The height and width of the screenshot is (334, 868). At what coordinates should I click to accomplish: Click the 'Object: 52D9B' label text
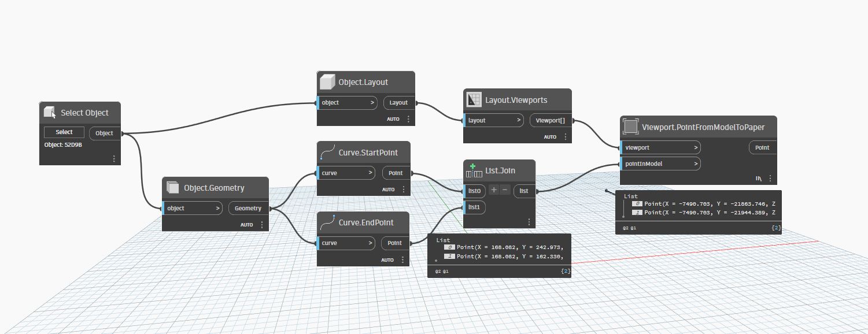[x=63, y=145]
